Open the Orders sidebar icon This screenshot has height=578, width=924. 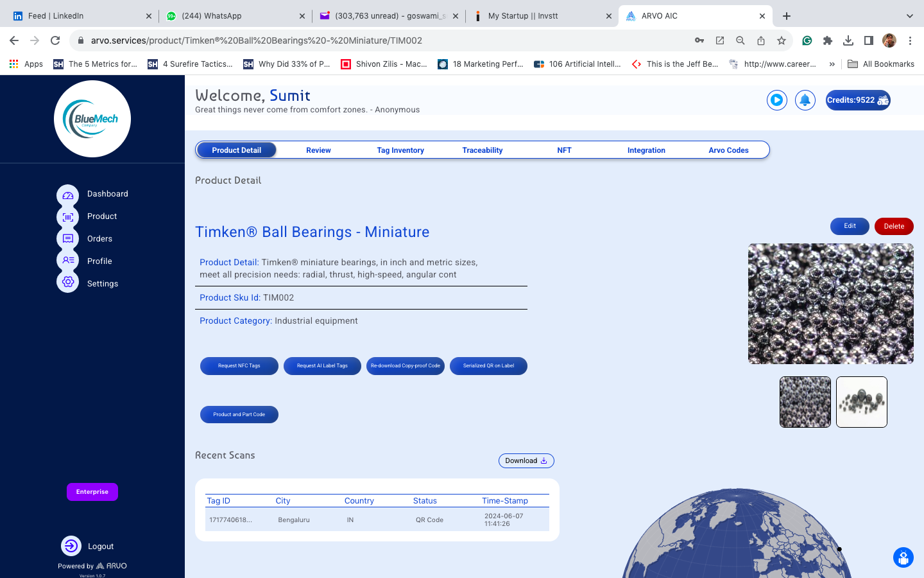(x=68, y=239)
